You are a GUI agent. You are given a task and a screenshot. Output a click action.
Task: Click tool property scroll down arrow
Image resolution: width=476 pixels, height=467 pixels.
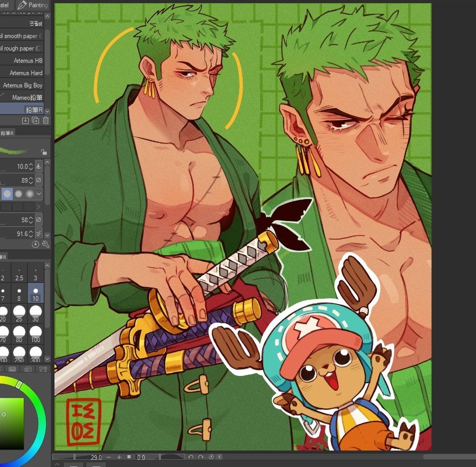point(47,235)
